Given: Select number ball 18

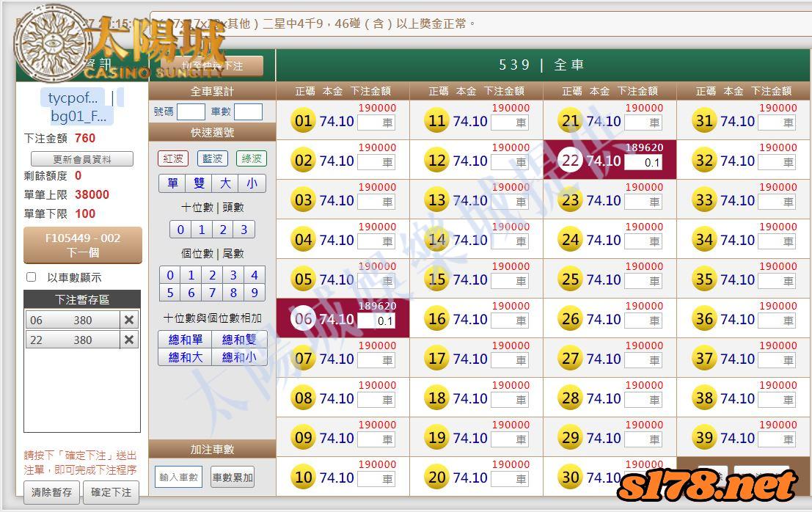Looking at the screenshot, I should [437, 398].
